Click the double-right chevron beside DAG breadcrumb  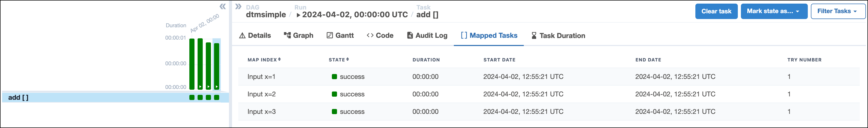coord(238,6)
